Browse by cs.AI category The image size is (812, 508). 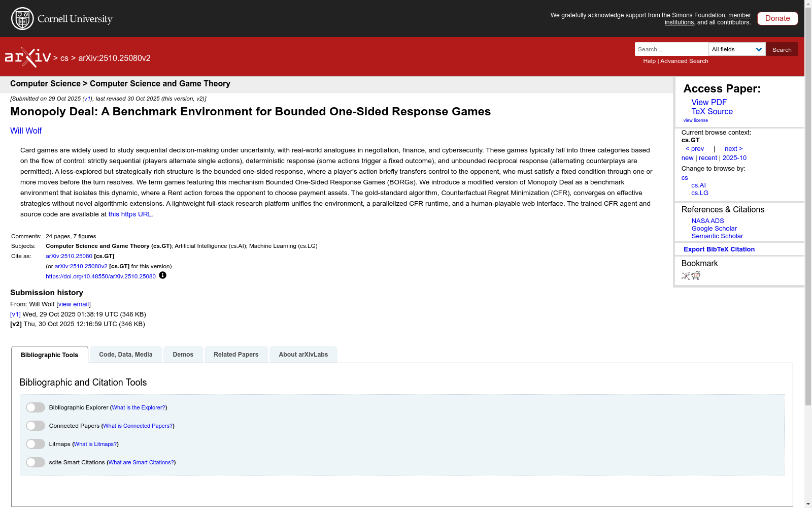698,185
